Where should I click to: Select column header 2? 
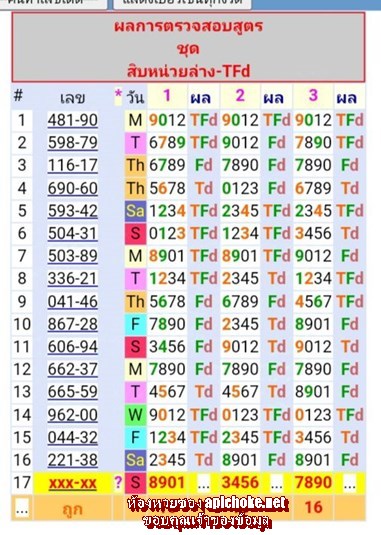[x=240, y=96]
